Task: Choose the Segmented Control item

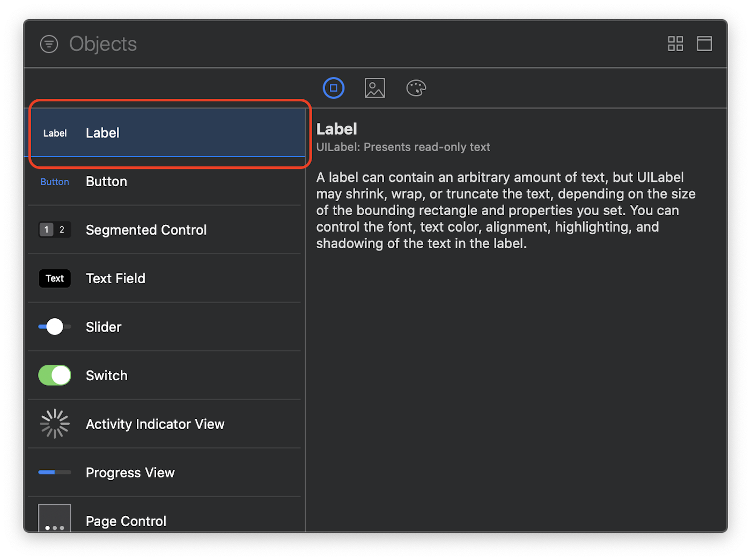Action: pos(164,230)
